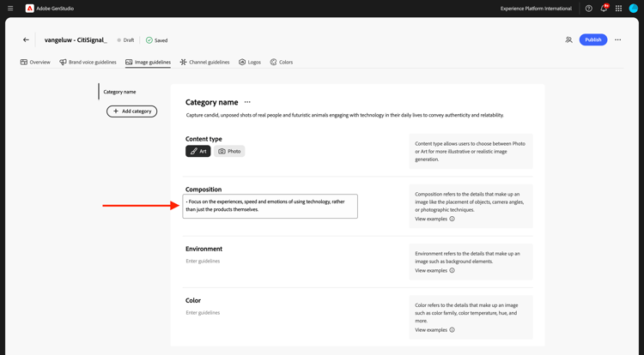The height and width of the screenshot is (355, 644).
Task: Open the Logos tab
Action: (250, 62)
